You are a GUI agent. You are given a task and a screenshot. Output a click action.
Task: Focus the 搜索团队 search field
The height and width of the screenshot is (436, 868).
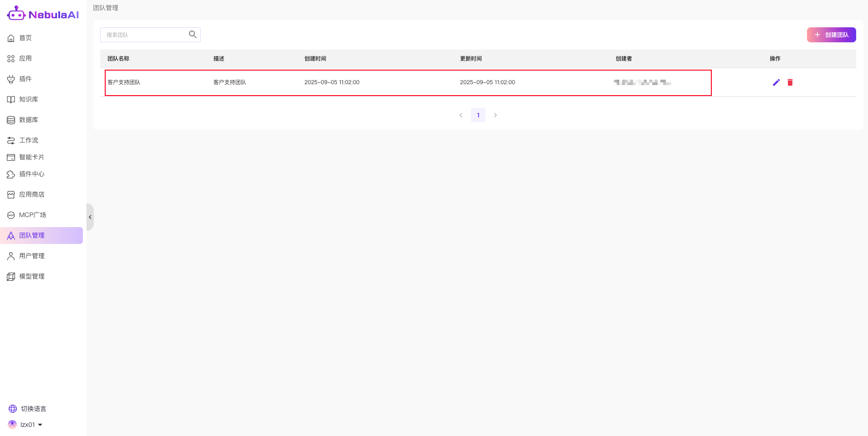pos(150,35)
